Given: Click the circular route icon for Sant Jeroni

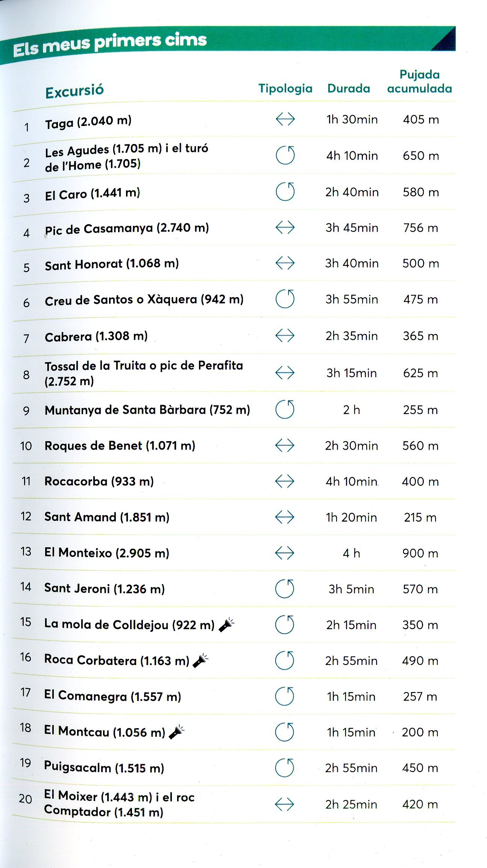Looking at the screenshot, I should pyautogui.click(x=285, y=589).
